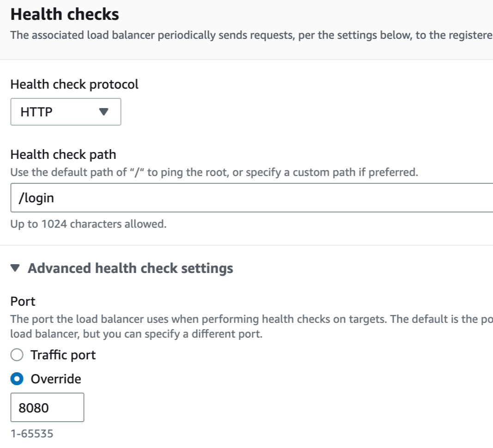Click the Health check path label

pyautogui.click(x=63, y=155)
